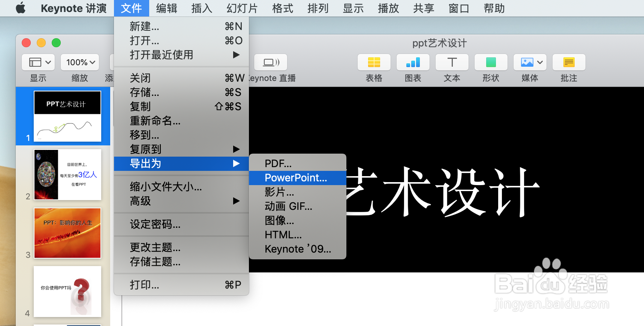Export as PowerPoint… from submenu

click(298, 178)
